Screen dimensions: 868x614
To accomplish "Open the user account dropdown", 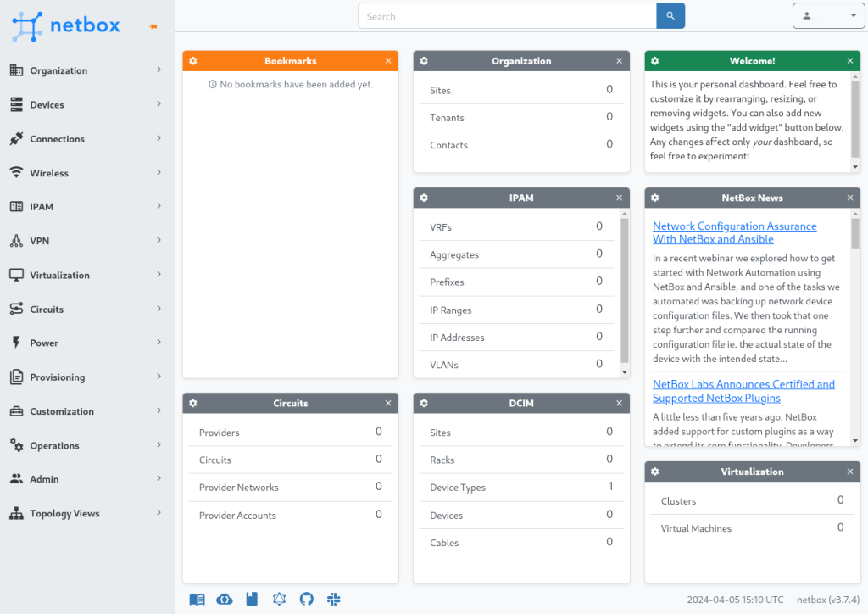I will (828, 16).
